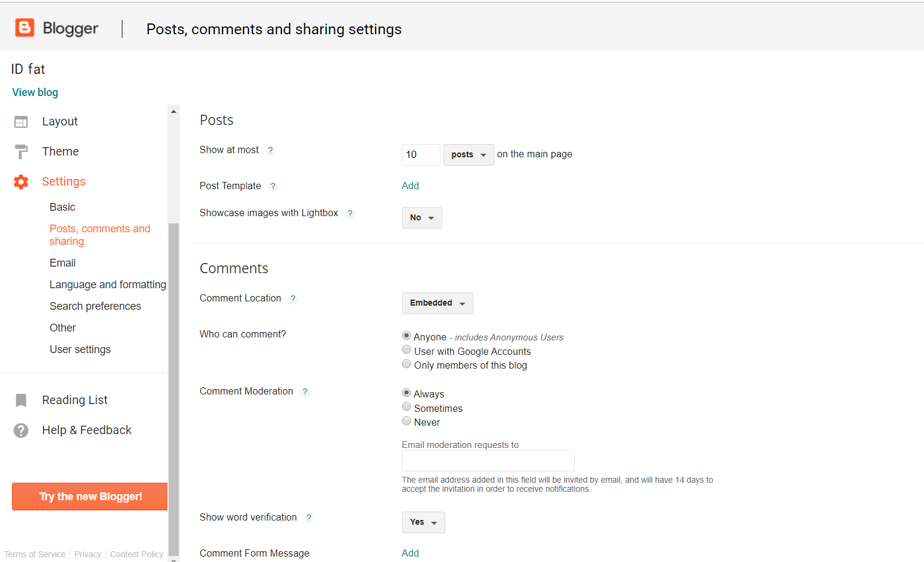Open help tooltip for Post Template
Image resolution: width=924 pixels, height=562 pixels.
tap(273, 186)
